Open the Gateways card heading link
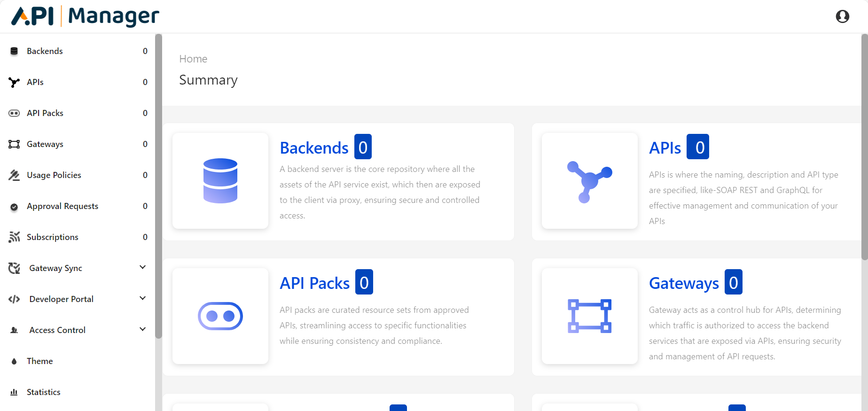This screenshot has height=411, width=868. pyautogui.click(x=684, y=283)
